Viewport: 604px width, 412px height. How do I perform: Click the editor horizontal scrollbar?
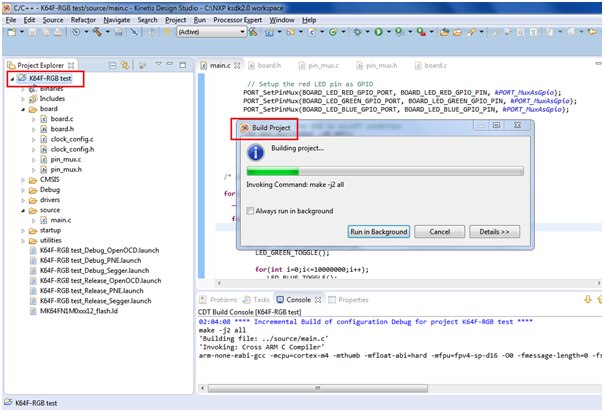409,283
